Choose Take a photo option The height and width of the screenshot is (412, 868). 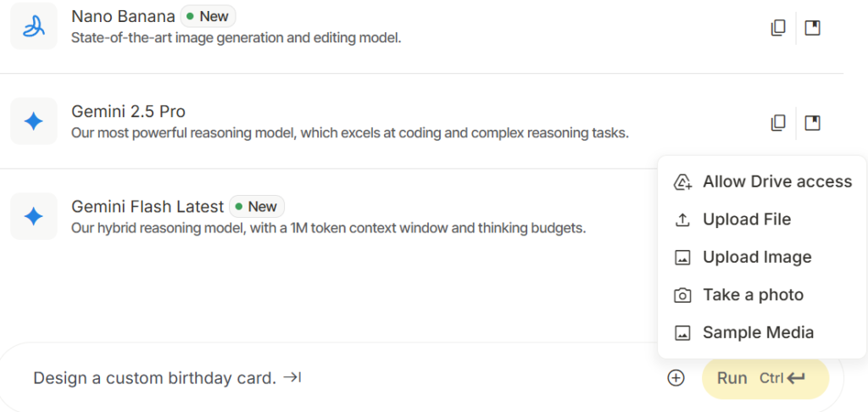[753, 295]
